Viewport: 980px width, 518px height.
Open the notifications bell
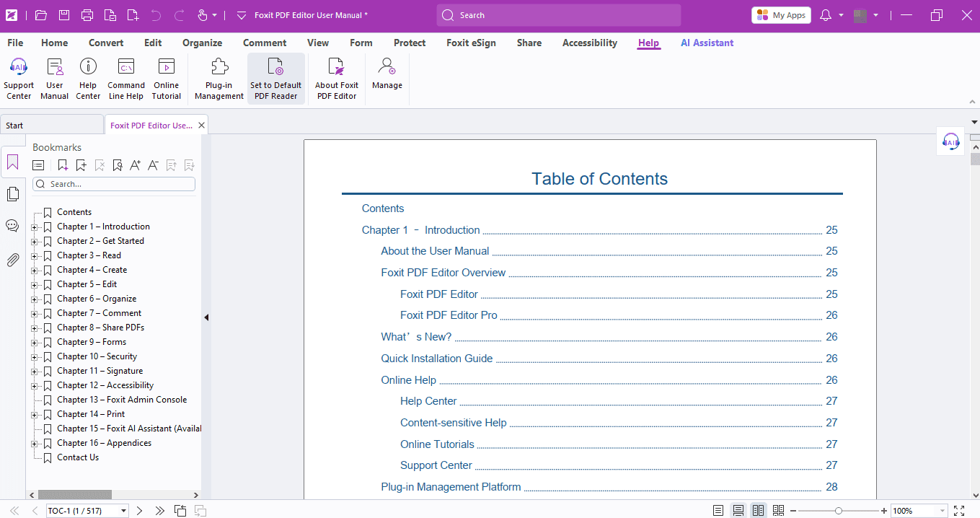(x=826, y=15)
